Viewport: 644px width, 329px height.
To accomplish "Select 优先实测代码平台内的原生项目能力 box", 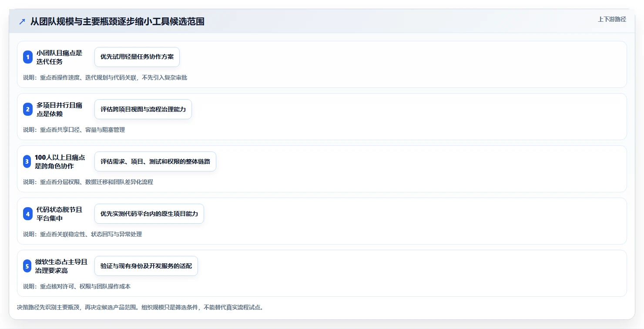I will pyautogui.click(x=149, y=214).
